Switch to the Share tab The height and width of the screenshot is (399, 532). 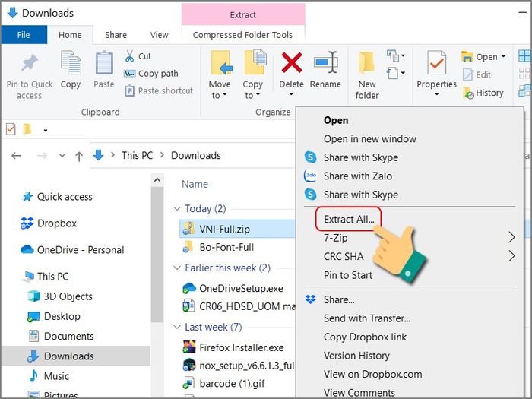(116, 35)
